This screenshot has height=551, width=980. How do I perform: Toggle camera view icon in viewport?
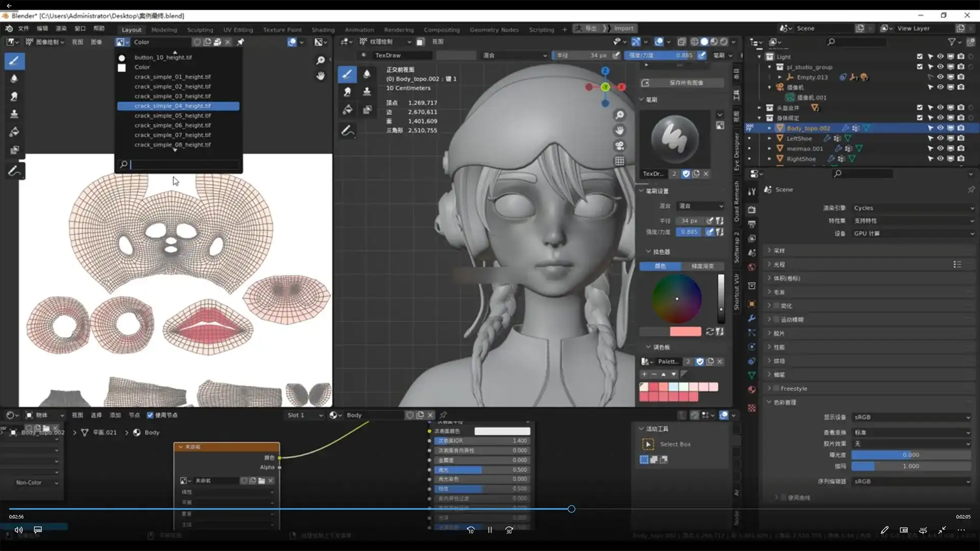pyautogui.click(x=619, y=145)
